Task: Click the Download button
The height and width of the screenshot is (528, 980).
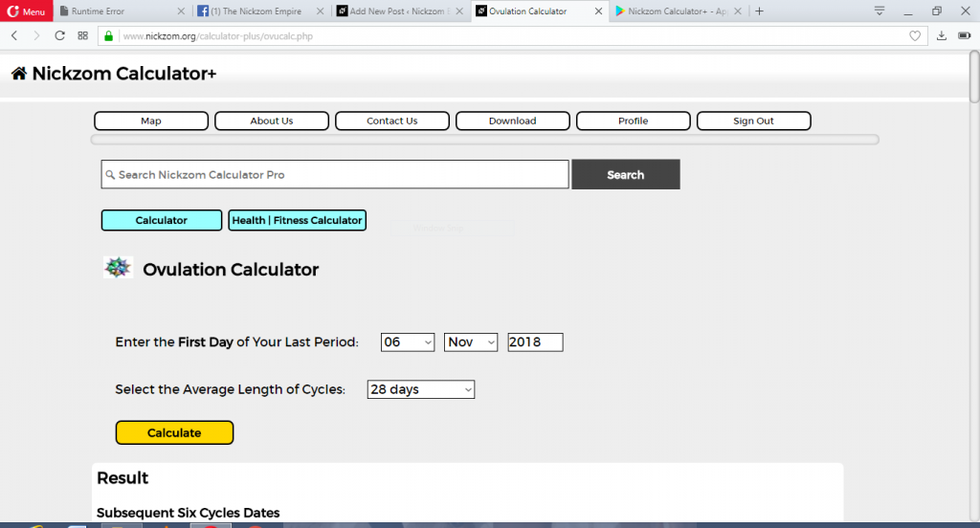Action: point(513,121)
